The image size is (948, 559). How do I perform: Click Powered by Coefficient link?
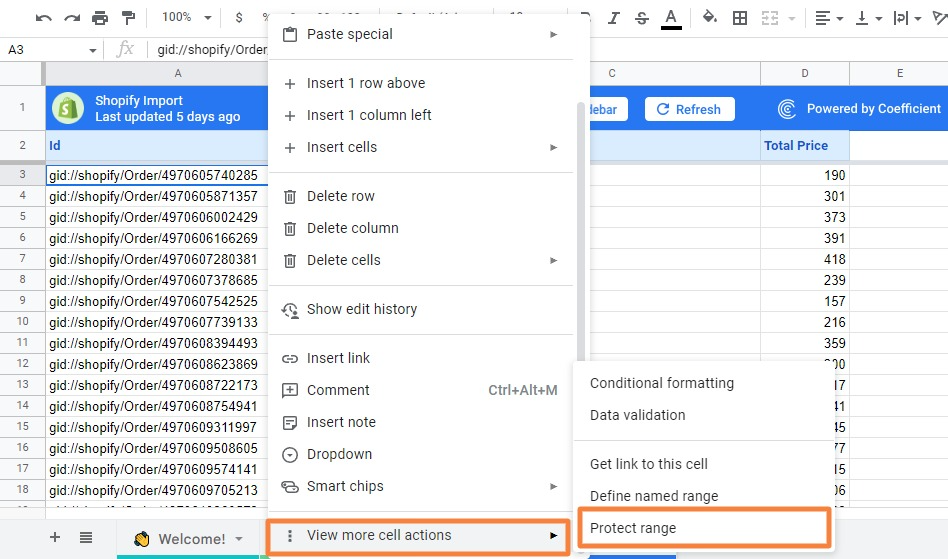tap(873, 109)
